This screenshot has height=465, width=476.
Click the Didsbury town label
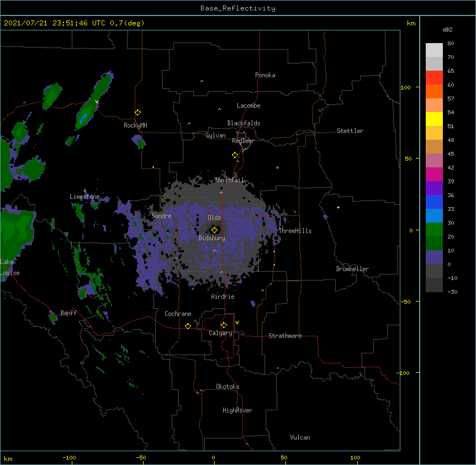[x=212, y=238]
